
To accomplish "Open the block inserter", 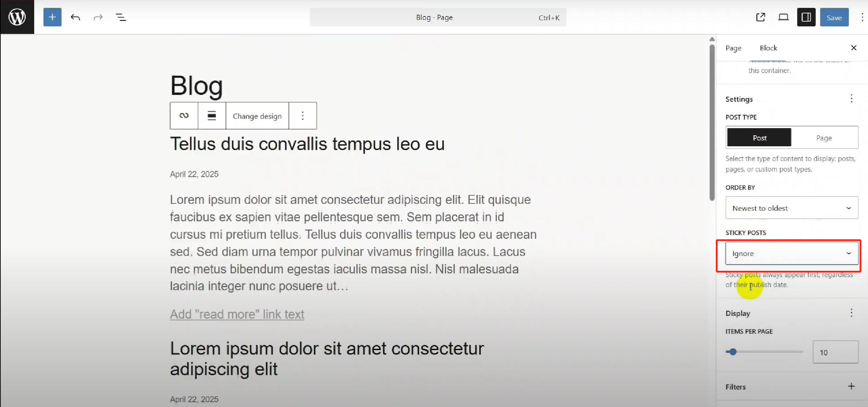I will pyautogui.click(x=52, y=17).
